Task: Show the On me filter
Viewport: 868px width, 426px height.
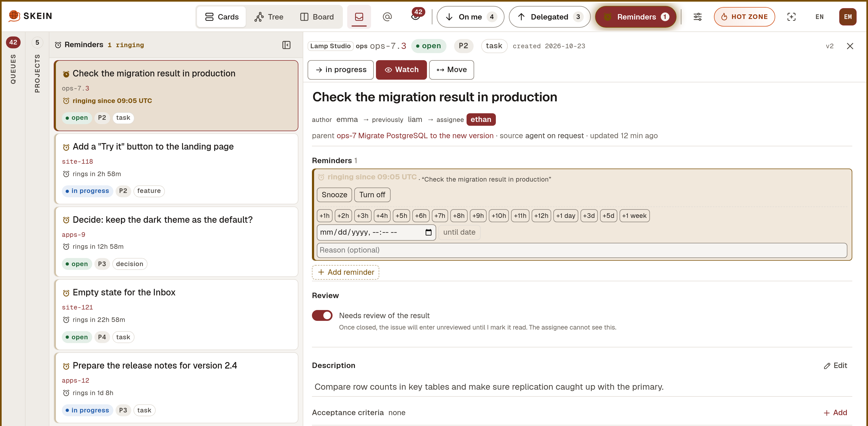Action: pos(470,17)
